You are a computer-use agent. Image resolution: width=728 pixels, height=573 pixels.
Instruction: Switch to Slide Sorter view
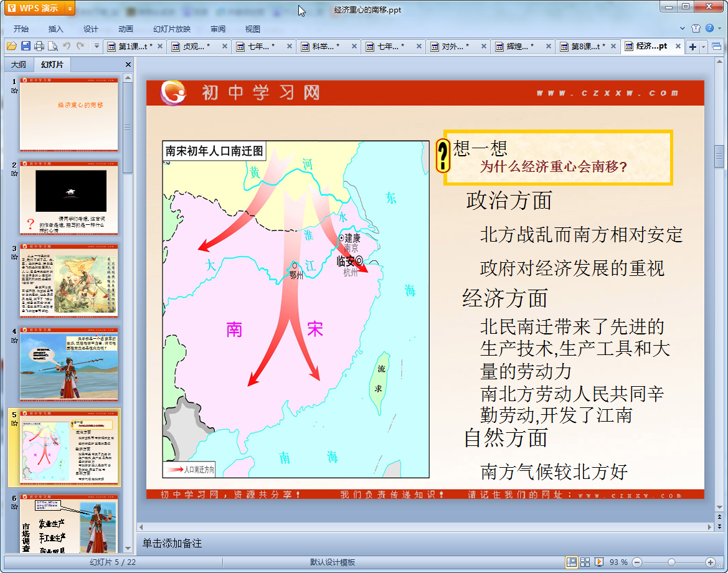[585, 562]
